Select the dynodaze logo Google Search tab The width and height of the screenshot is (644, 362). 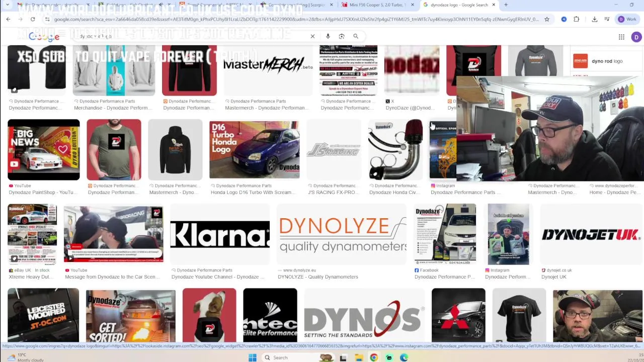[459, 5]
